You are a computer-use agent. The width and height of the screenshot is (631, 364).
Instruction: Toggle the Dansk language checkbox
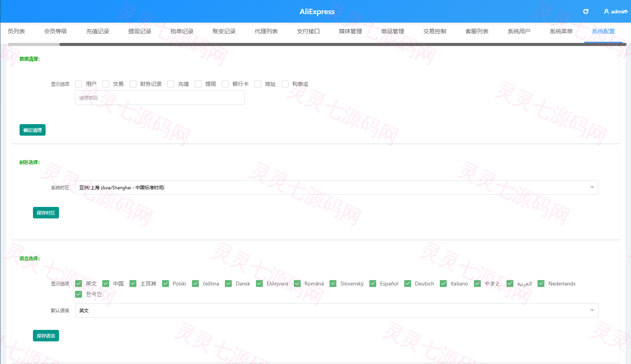[228, 284]
